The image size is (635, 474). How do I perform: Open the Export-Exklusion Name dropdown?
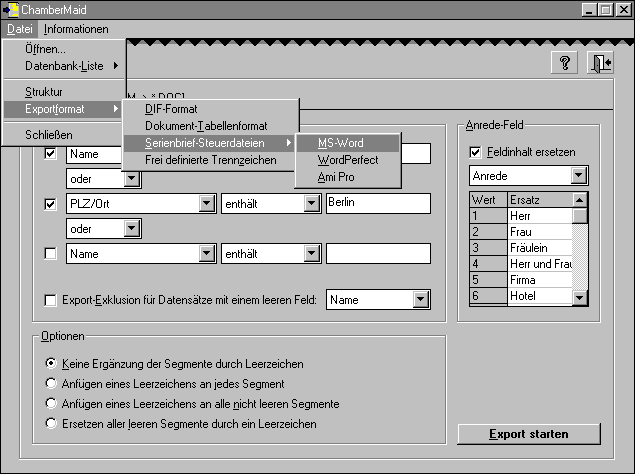click(421, 300)
